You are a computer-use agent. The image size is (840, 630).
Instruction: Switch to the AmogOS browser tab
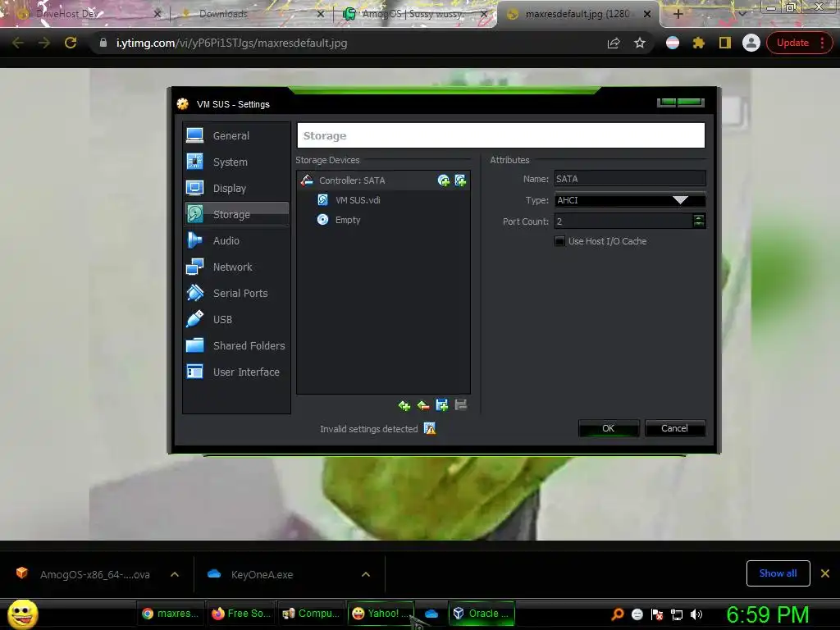click(413, 14)
